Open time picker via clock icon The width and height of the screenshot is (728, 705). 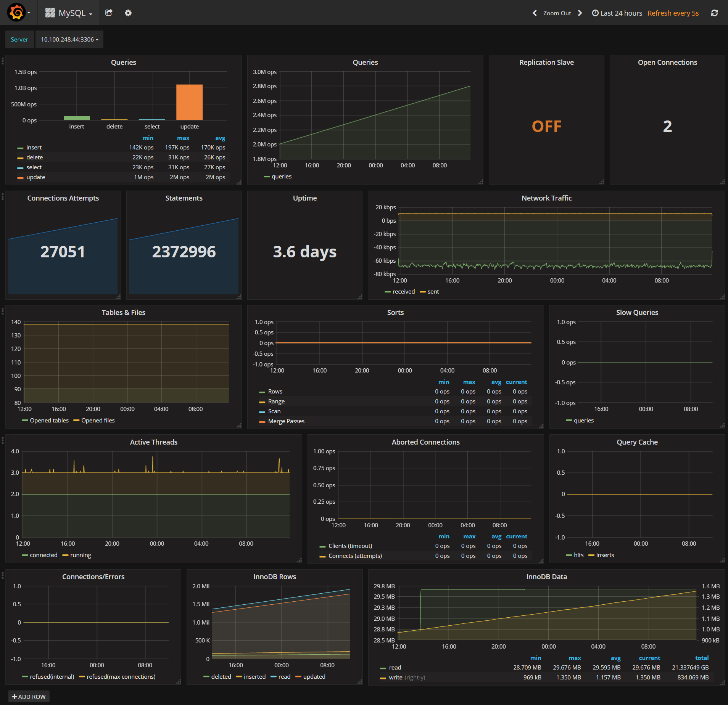[x=595, y=13]
